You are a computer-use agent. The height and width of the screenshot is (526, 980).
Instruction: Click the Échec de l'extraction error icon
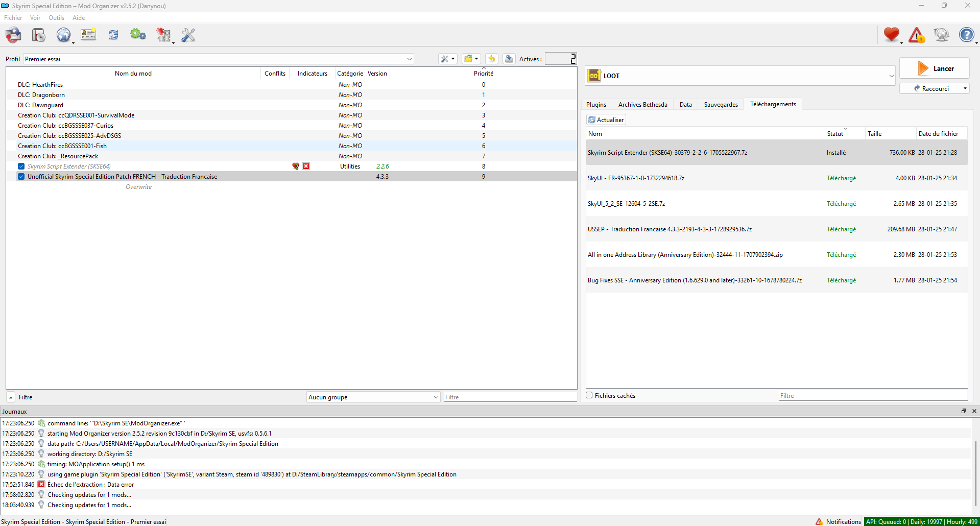click(x=42, y=484)
